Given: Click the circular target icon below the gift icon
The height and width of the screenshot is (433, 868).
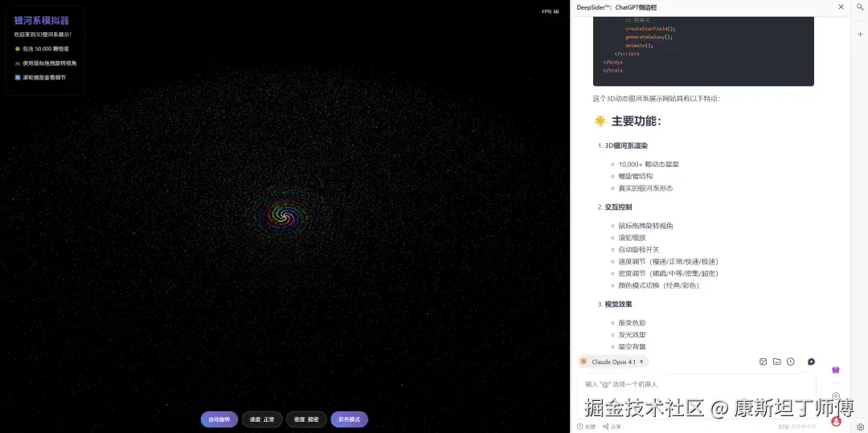Looking at the screenshot, I should tap(836, 396).
